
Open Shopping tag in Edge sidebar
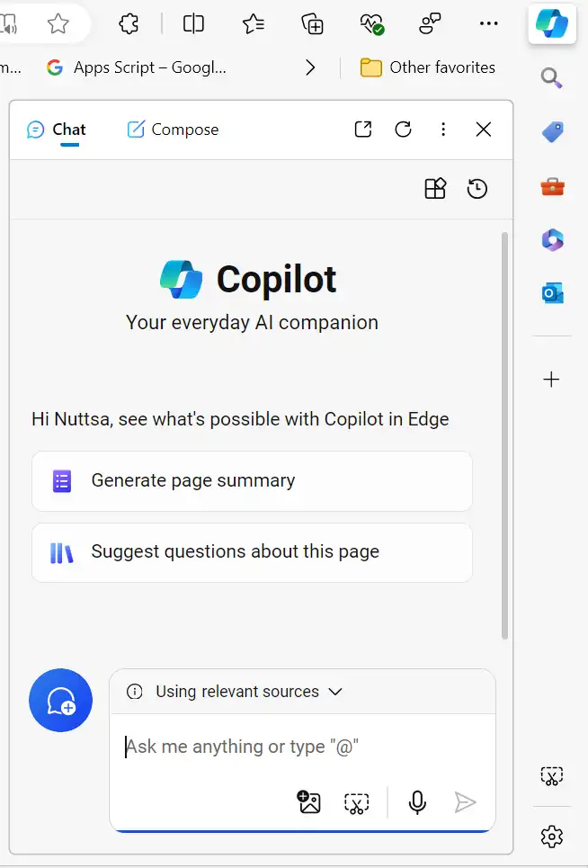tap(552, 132)
